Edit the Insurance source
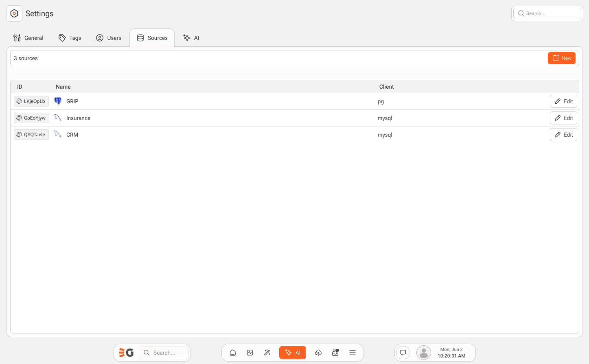Screen dimensions: 589x364 pos(563,118)
